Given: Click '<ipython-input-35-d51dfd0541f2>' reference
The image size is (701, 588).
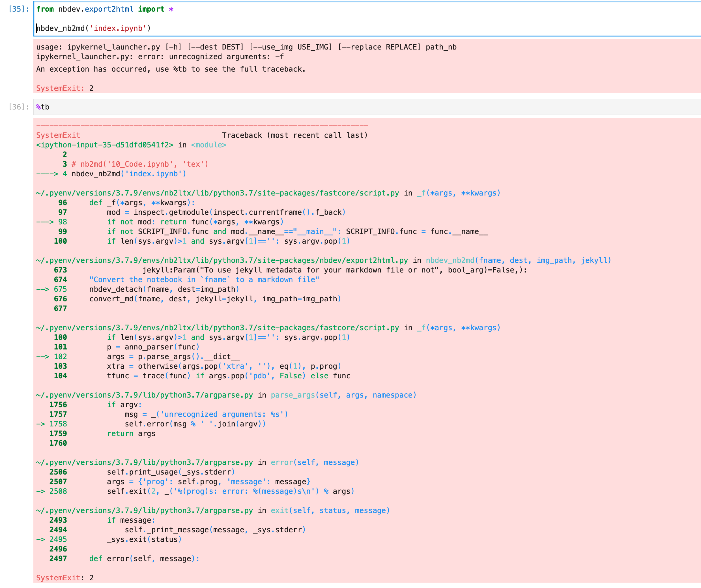Looking at the screenshot, I should [x=105, y=145].
